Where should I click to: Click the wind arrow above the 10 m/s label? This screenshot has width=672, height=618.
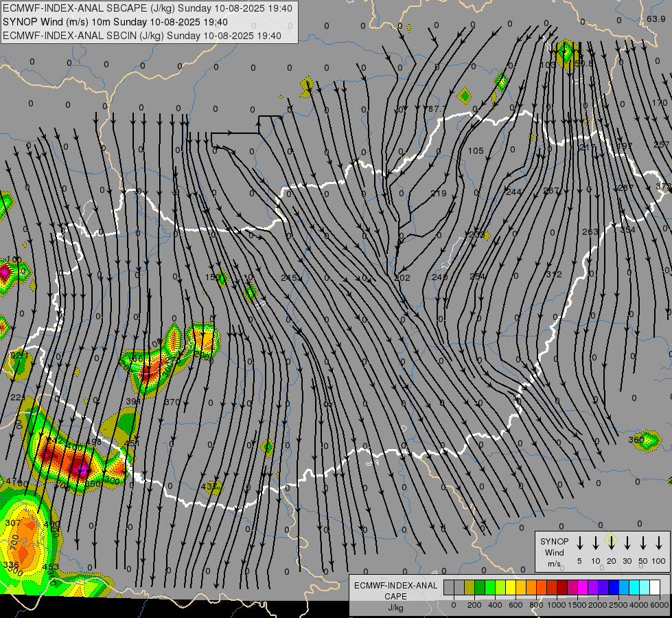click(596, 543)
